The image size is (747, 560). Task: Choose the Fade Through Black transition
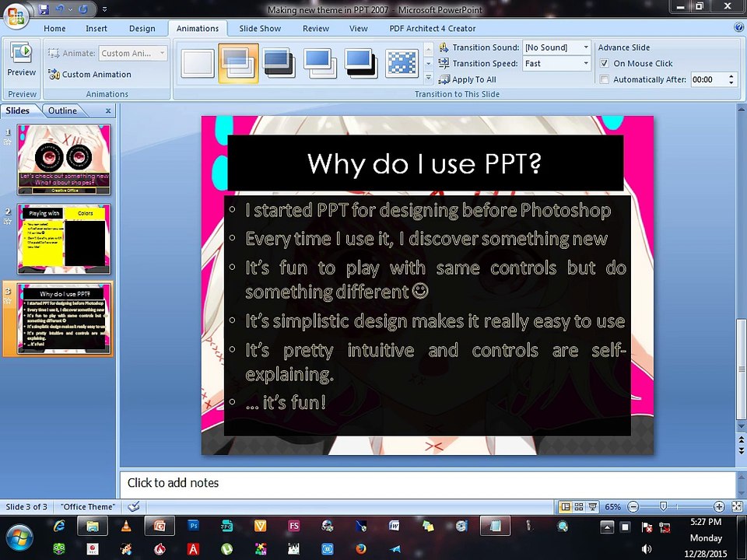pyautogui.click(x=279, y=63)
